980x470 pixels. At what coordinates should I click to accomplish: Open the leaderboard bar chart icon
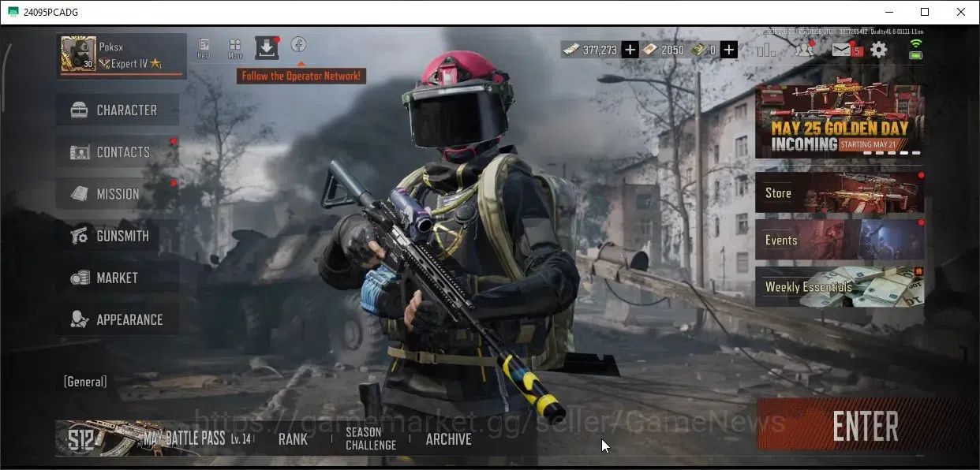click(766, 50)
